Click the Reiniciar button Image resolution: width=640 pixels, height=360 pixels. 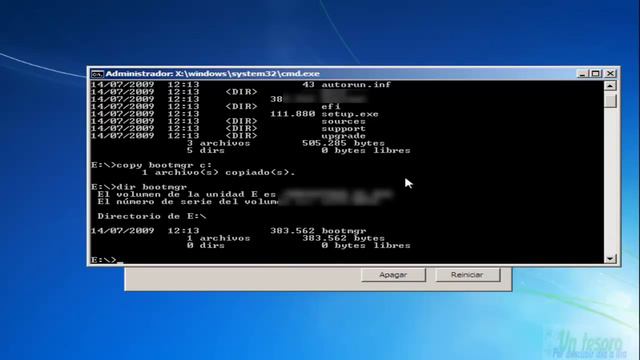467,275
